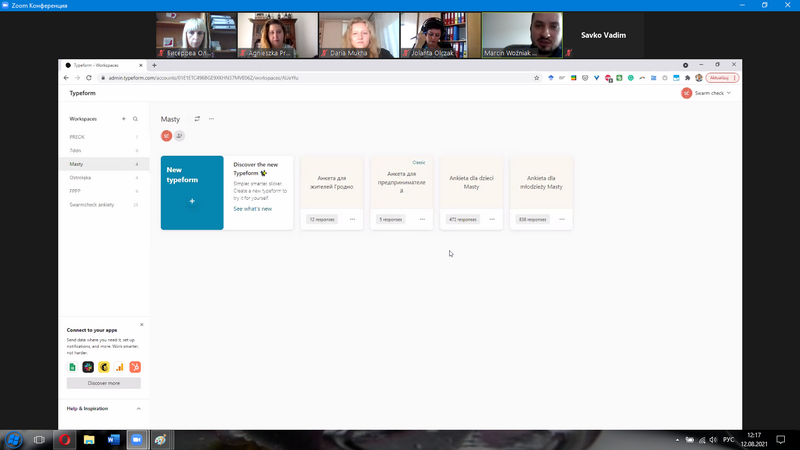Follow the See what's new link
Image resolution: width=800 pixels, height=450 pixels.
coord(253,209)
